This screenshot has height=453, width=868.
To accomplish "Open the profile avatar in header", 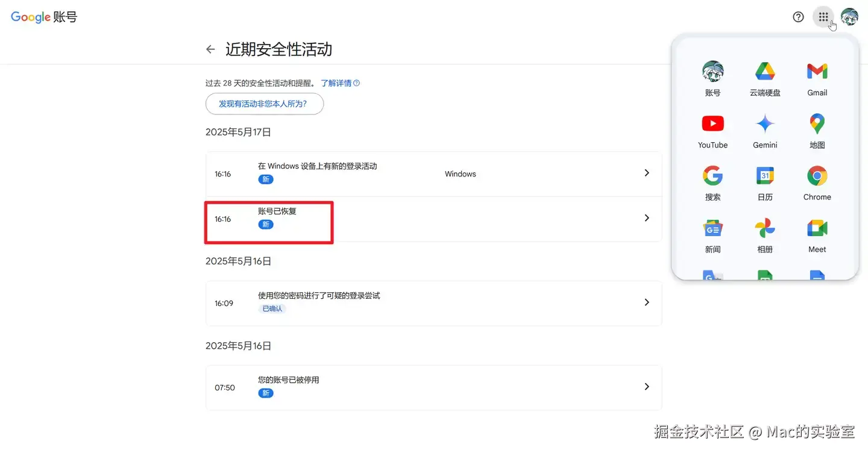I will point(849,17).
